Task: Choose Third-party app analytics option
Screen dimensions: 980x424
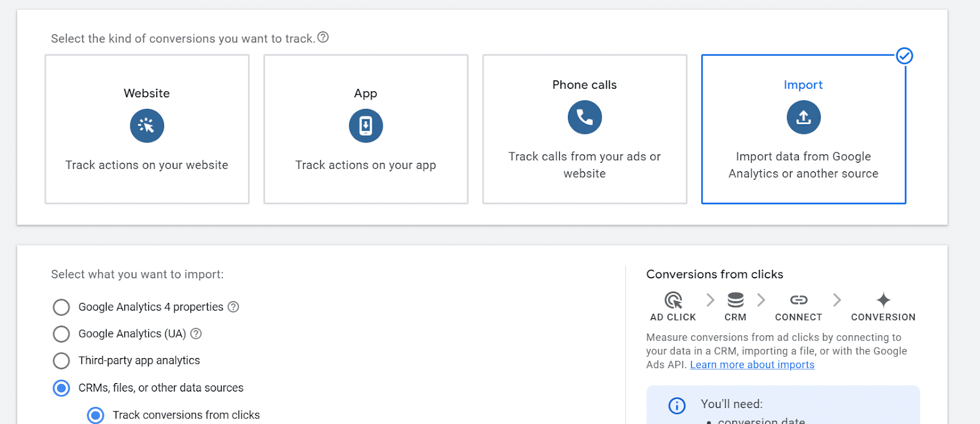Action: pyautogui.click(x=61, y=361)
